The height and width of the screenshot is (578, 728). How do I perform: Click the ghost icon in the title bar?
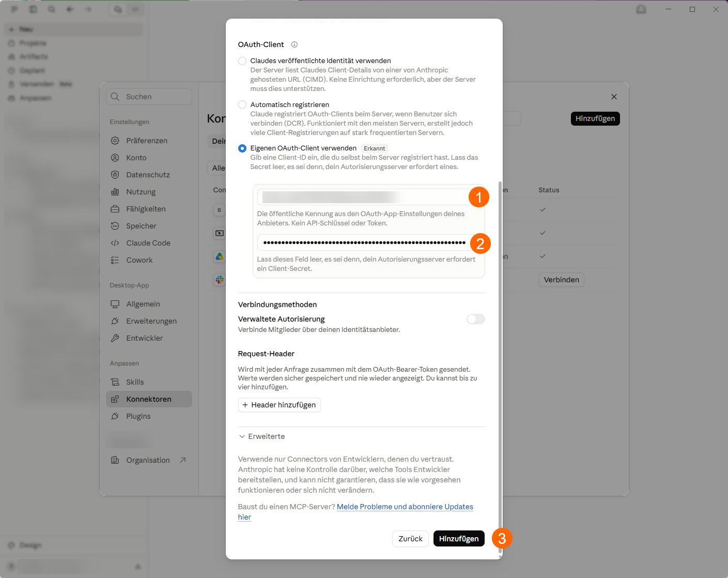[641, 9]
